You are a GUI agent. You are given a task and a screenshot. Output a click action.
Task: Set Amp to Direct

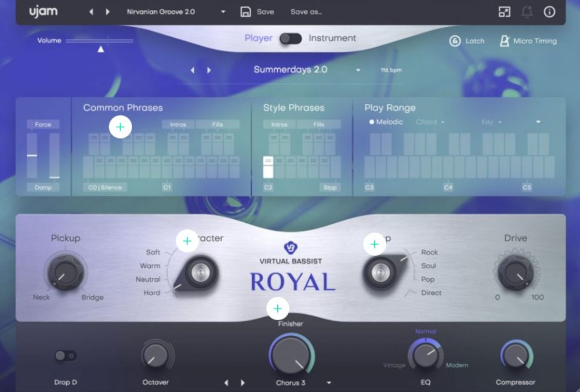[x=431, y=292]
